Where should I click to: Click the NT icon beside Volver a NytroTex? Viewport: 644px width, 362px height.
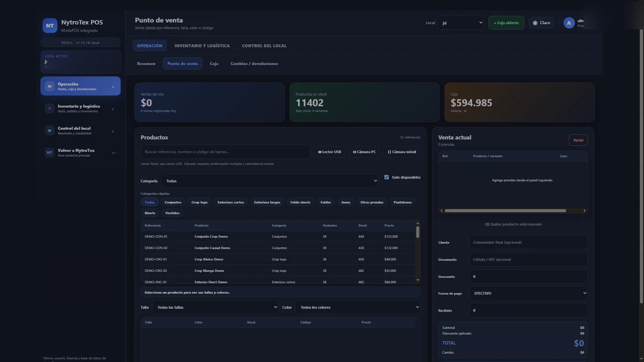point(50,152)
